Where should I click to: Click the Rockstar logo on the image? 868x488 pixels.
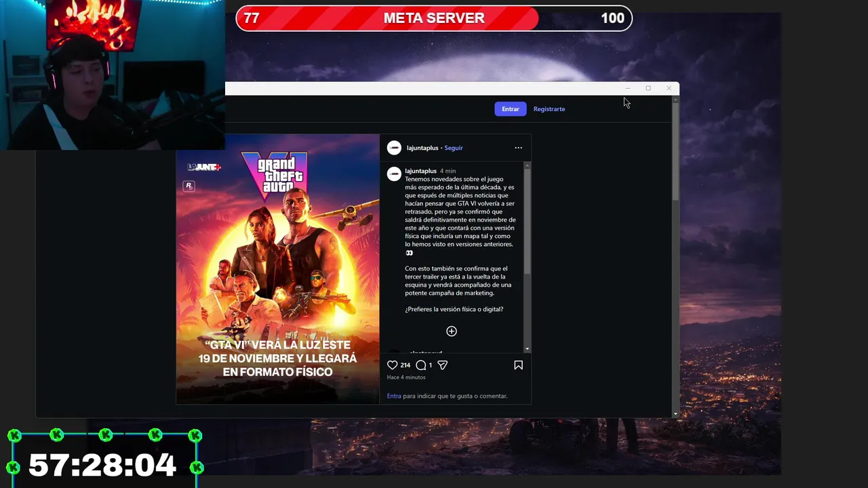click(189, 186)
